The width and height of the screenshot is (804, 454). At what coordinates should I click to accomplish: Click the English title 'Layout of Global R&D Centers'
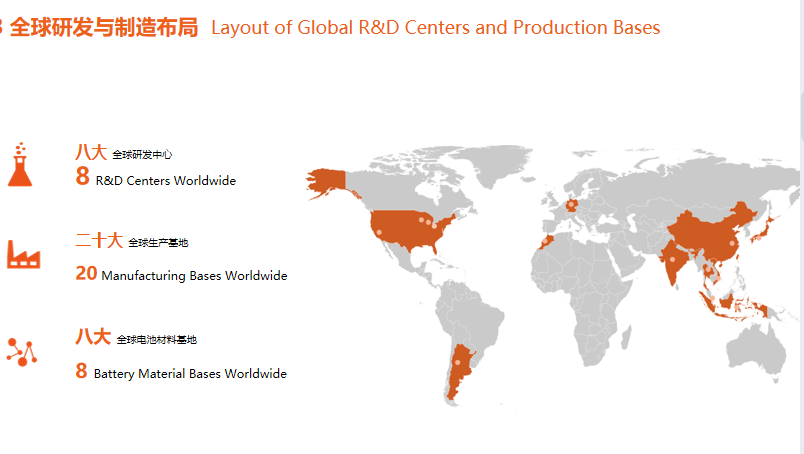[x=435, y=27]
